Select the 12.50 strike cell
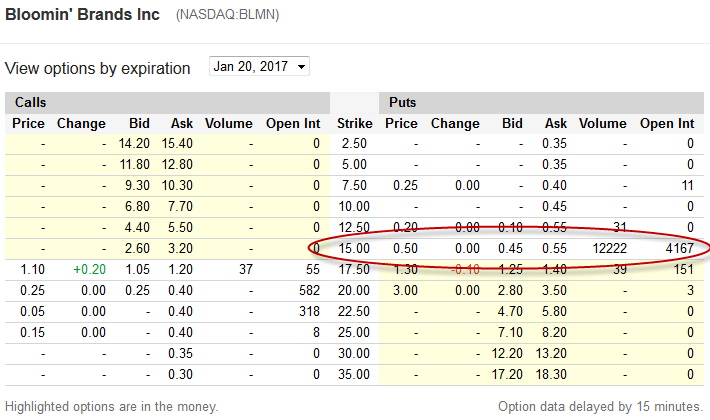Viewport: 710px width, 420px height. 354,228
